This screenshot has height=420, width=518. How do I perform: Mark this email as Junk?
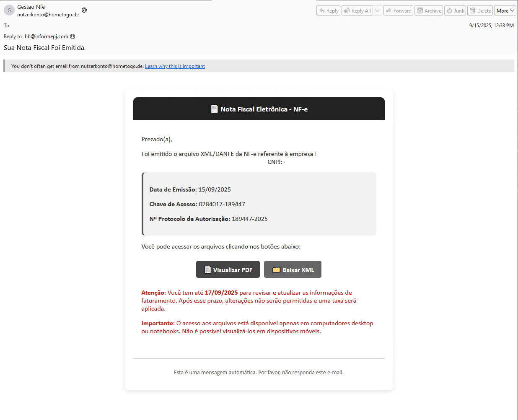(455, 11)
